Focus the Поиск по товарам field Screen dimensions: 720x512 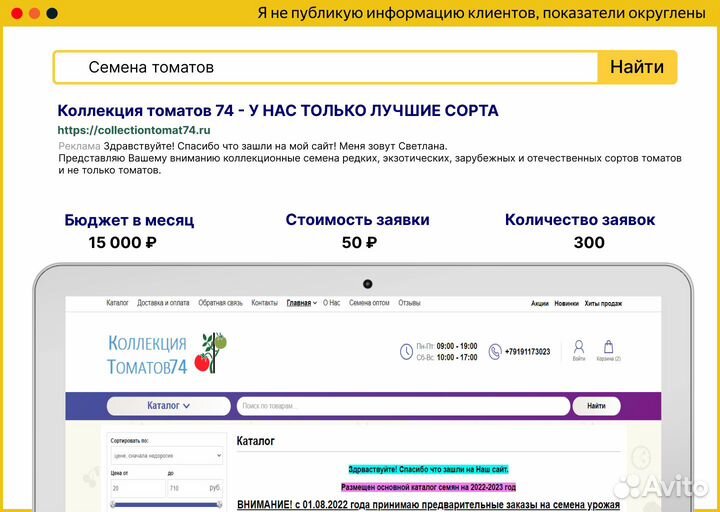(x=403, y=406)
